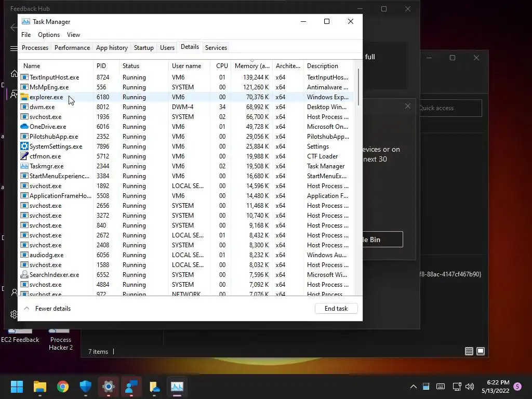Switch to Feedback Hub taskbar icon

pos(131,387)
